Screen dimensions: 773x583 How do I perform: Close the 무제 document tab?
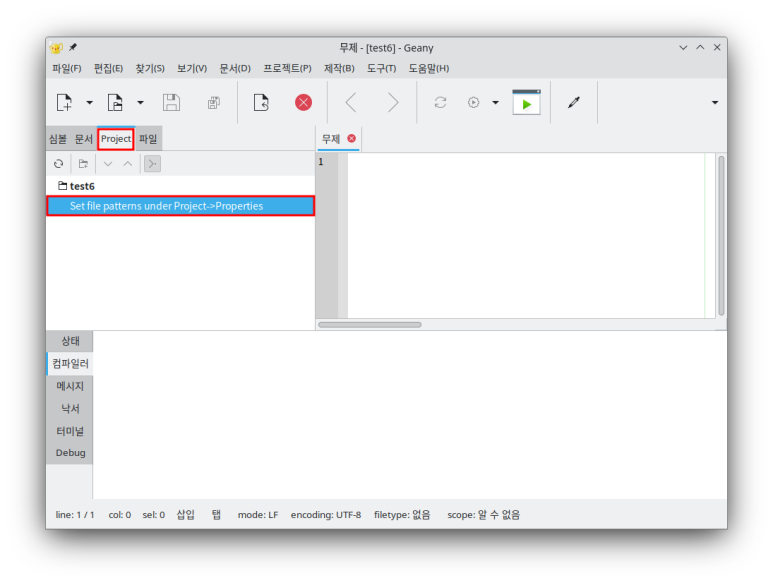click(x=351, y=138)
